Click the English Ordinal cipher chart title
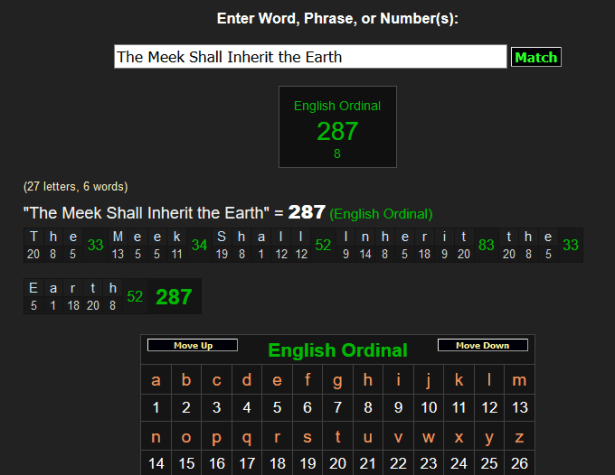The height and width of the screenshot is (475, 615). point(337,351)
